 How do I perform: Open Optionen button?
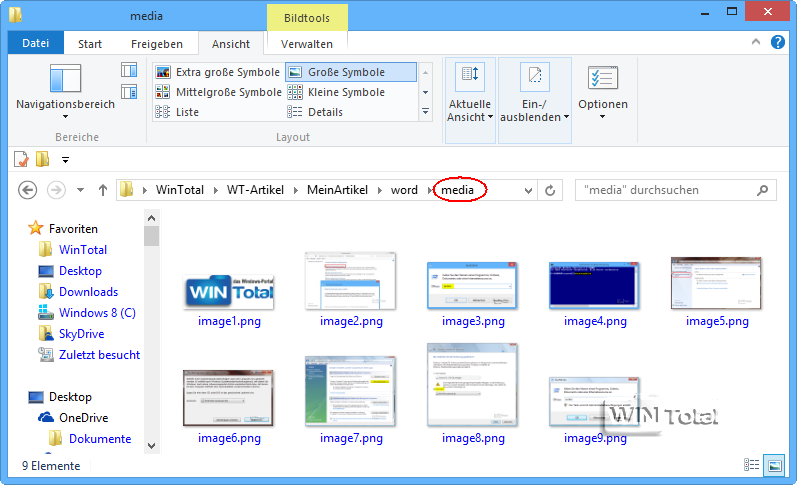(x=603, y=93)
